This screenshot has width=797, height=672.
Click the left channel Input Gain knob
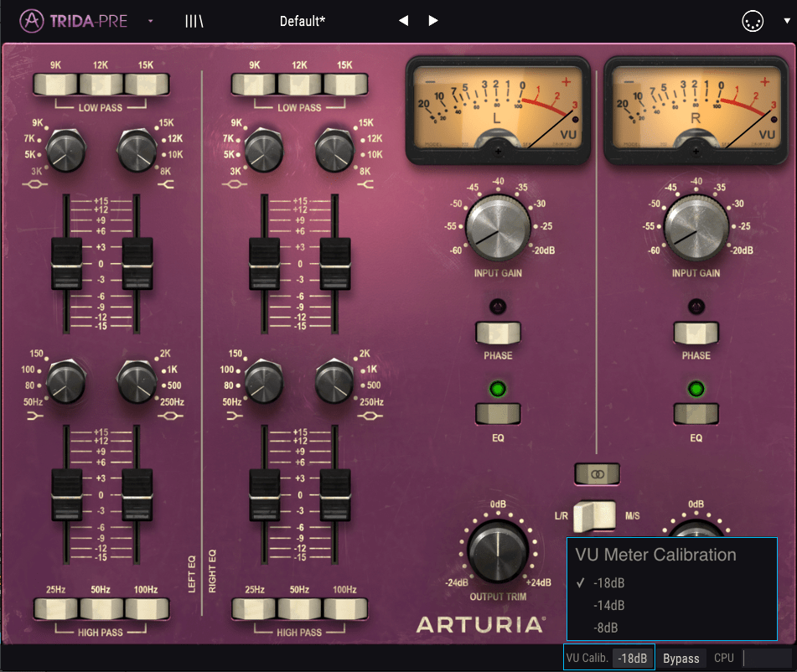coord(498,228)
